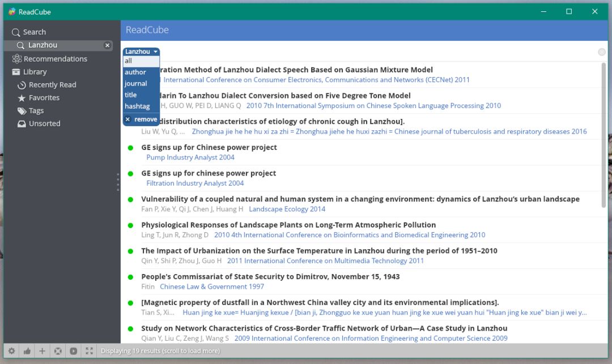Click the thumbs-up feedback icon
612x364 pixels.
pyautogui.click(x=27, y=351)
